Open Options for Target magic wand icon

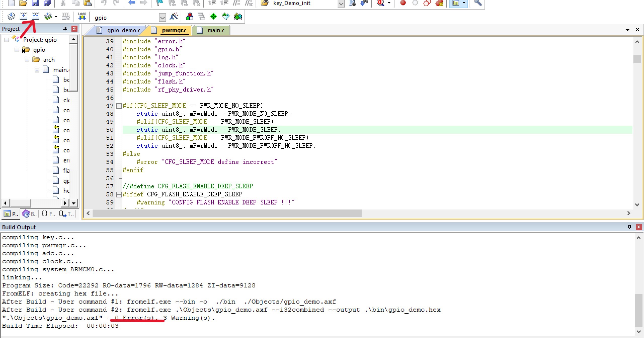(174, 17)
